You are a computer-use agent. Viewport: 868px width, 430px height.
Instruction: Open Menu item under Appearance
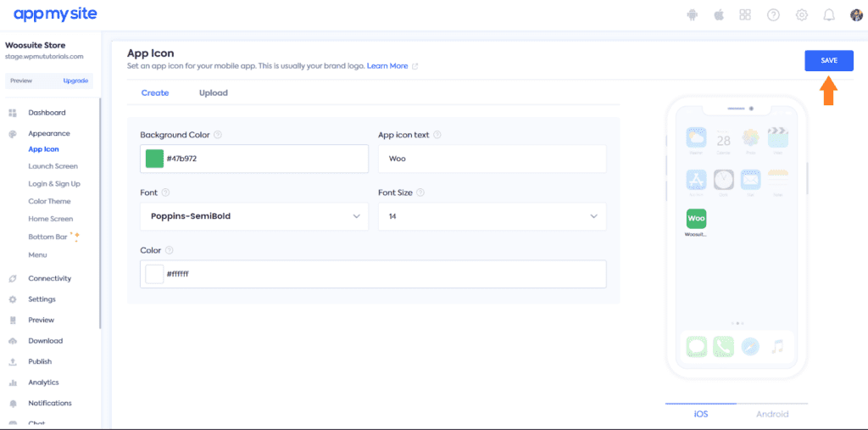(x=37, y=255)
